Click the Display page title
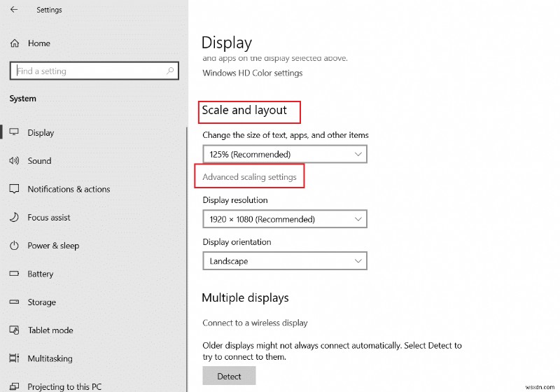Image resolution: width=560 pixels, height=392 pixels. tap(227, 43)
